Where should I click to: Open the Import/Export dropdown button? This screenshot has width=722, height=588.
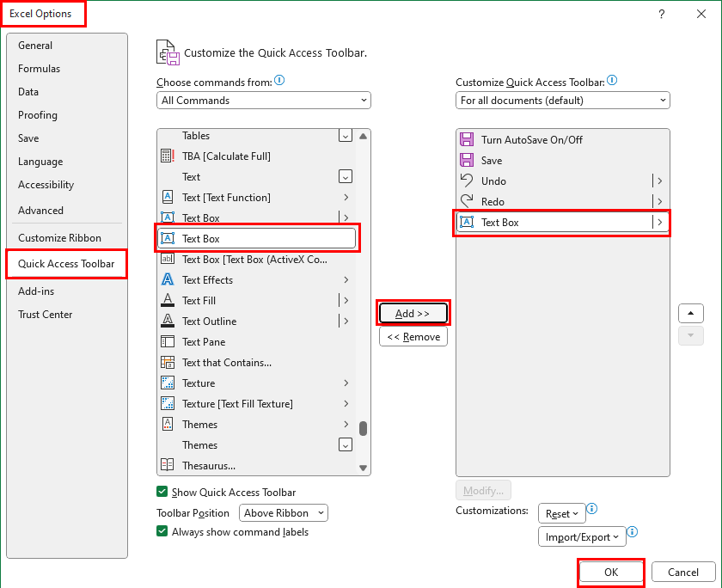tap(582, 537)
